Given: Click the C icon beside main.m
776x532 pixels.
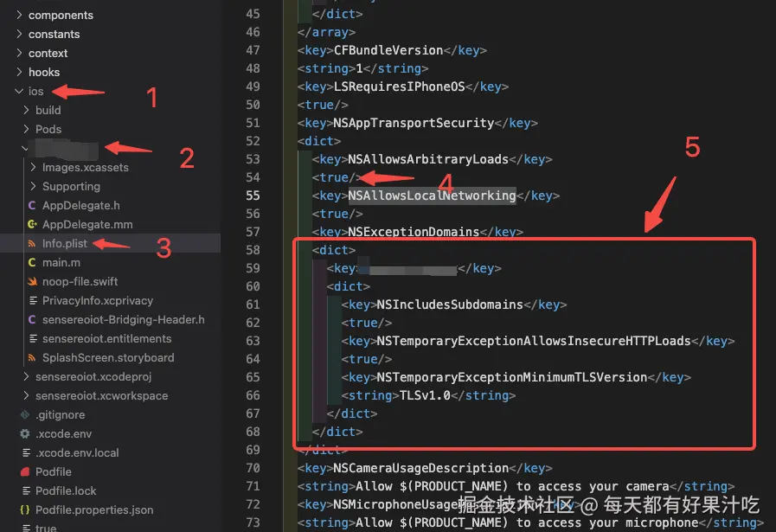Looking at the screenshot, I should click(32, 262).
